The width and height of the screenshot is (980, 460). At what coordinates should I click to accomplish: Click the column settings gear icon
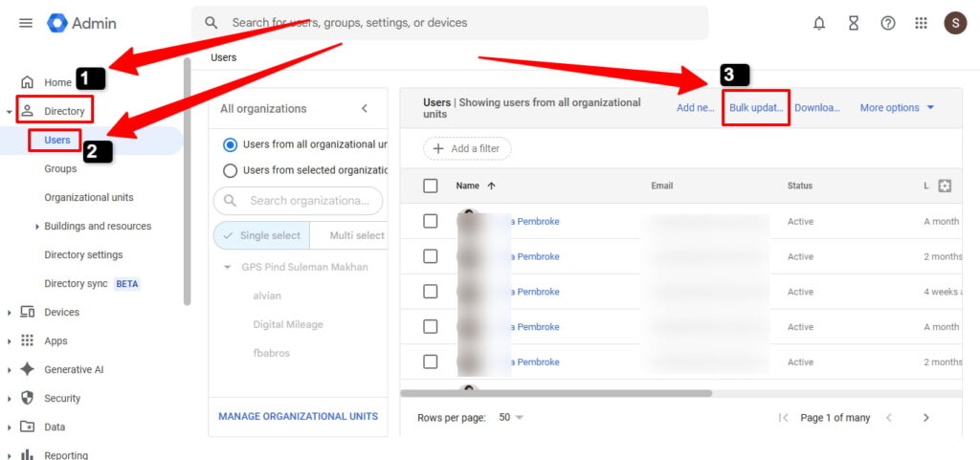pyautogui.click(x=945, y=186)
